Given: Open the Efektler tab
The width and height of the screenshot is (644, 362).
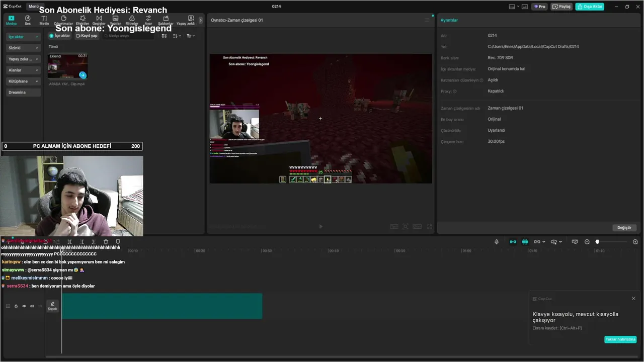Looking at the screenshot, I should tap(83, 20).
